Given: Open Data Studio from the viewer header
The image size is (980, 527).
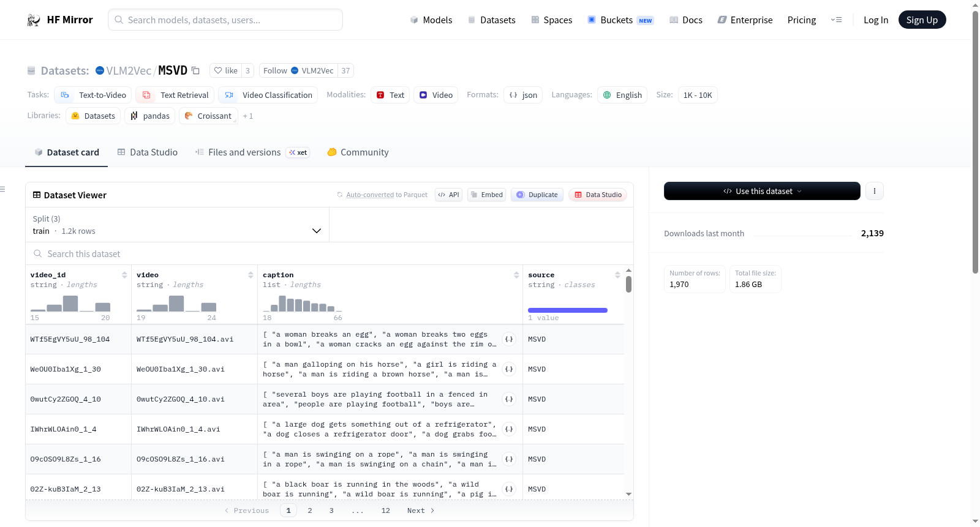Looking at the screenshot, I should click(598, 195).
